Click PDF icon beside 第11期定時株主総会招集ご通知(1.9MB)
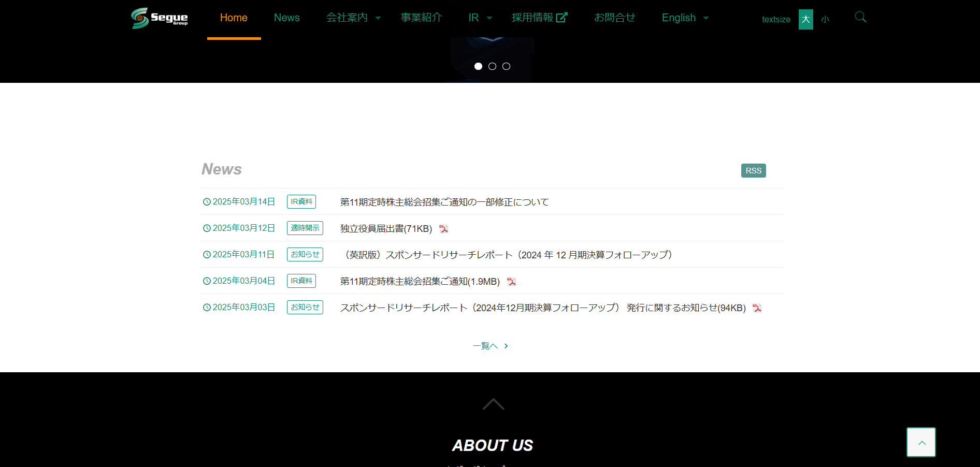980x467 pixels. pyautogui.click(x=512, y=282)
